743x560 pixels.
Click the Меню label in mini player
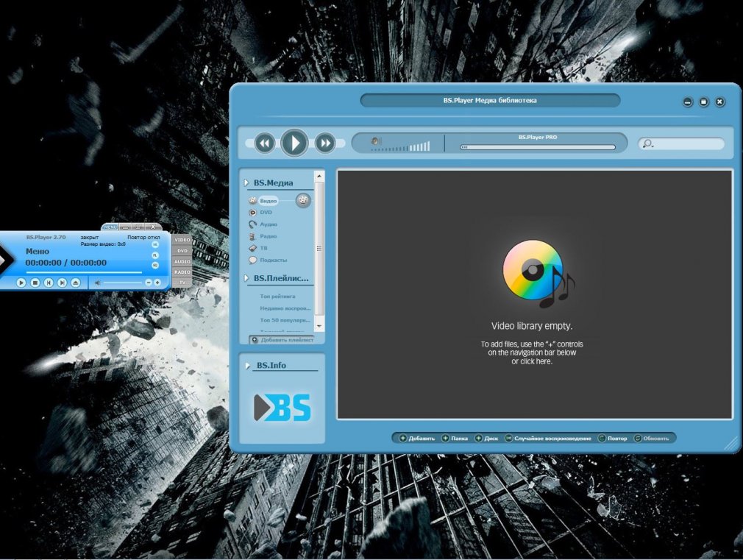click(38, 252)
